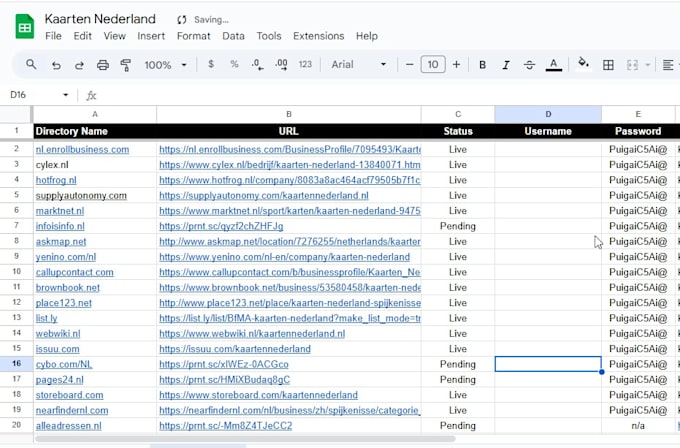Screen dimensions: 680x448
Task: Select row 16 header
Action: click(16, 364)
